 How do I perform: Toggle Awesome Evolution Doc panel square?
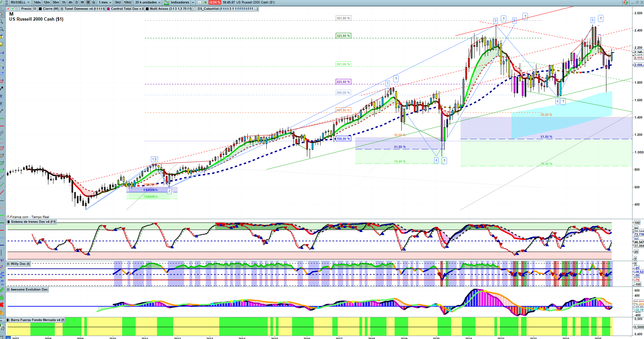[8, 290]
